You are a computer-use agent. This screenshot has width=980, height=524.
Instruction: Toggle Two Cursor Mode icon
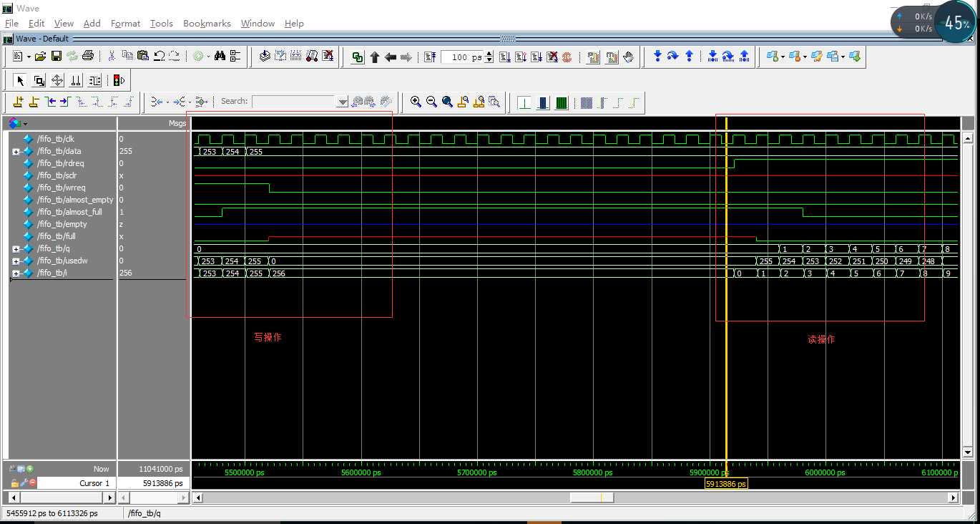point(76,80)
